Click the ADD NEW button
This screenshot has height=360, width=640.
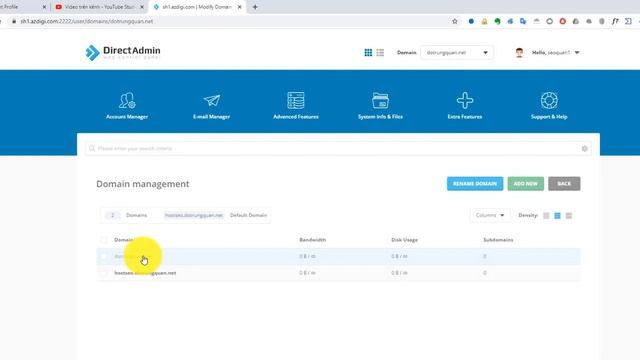pyautogui.click(x=525, y=184)
